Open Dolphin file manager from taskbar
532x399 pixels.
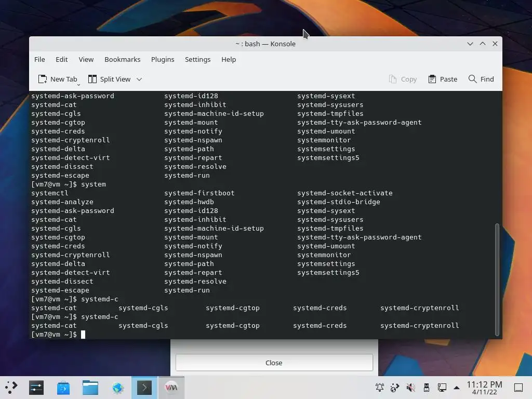(90, 388)
